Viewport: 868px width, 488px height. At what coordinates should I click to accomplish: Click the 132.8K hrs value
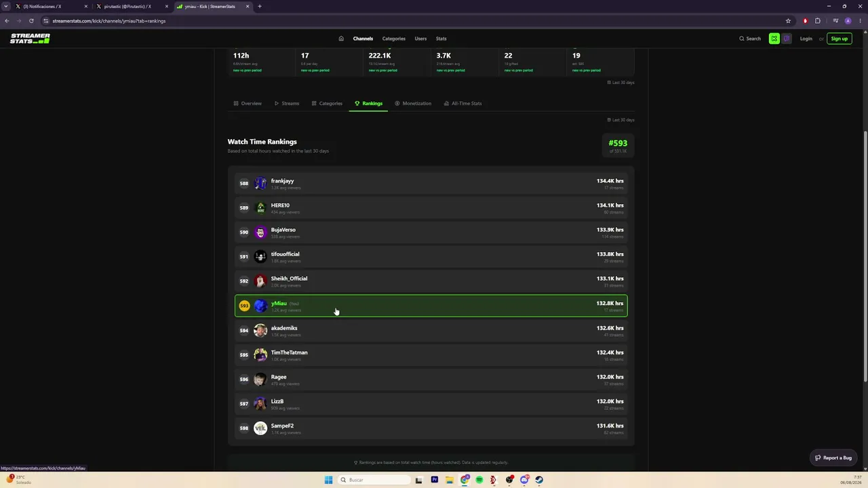[610, 304]
